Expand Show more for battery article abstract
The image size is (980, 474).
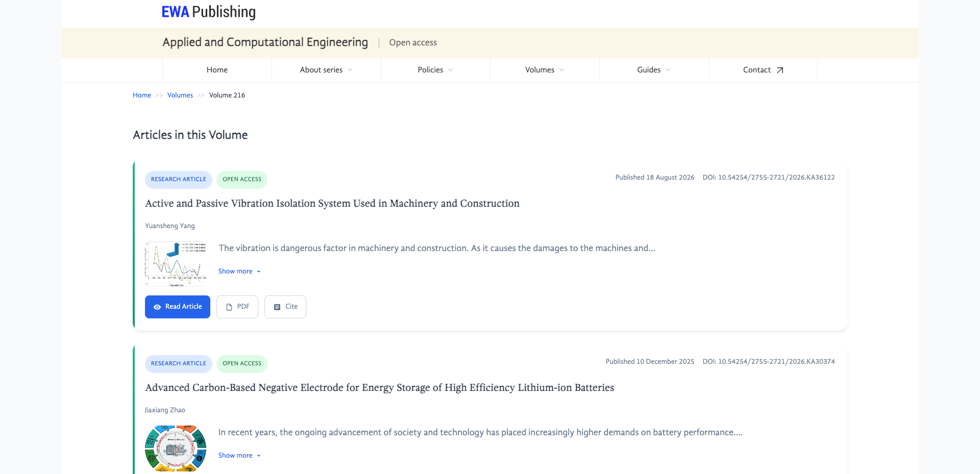click(x=239, y=456)
